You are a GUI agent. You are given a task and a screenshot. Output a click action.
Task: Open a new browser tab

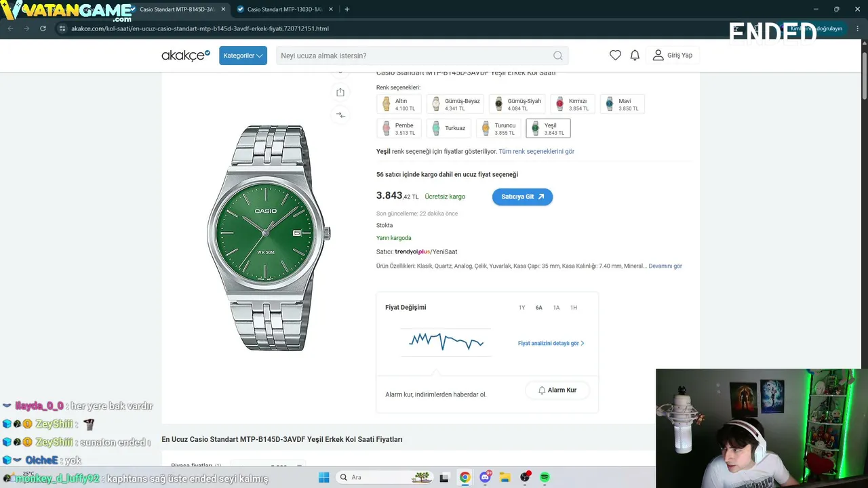(x=347, y=9)
